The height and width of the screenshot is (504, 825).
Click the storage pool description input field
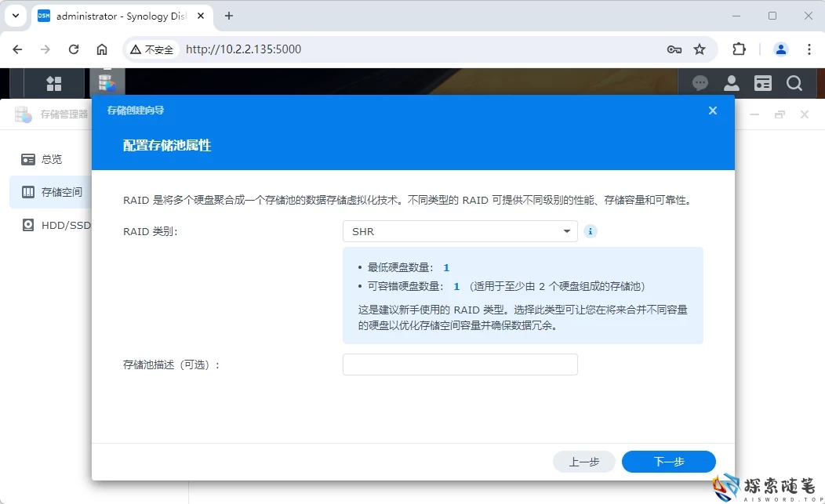(x=460, y=364)
